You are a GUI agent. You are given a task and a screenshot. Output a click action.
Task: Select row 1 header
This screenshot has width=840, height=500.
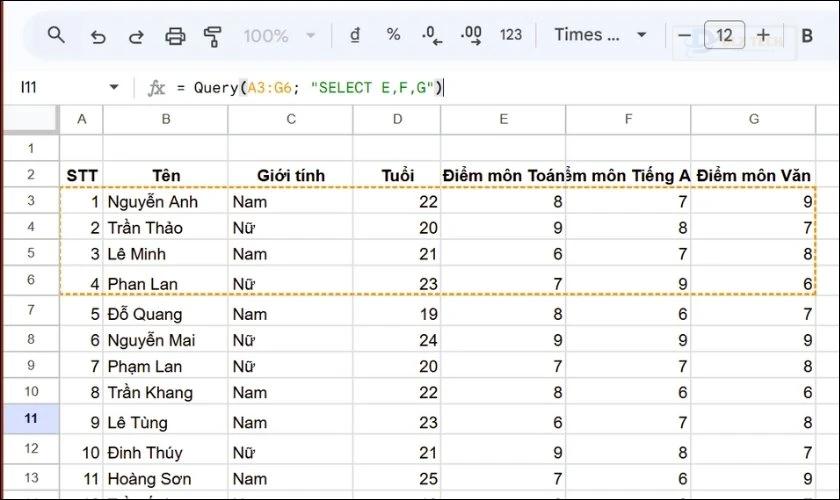(x=31, y=148)
